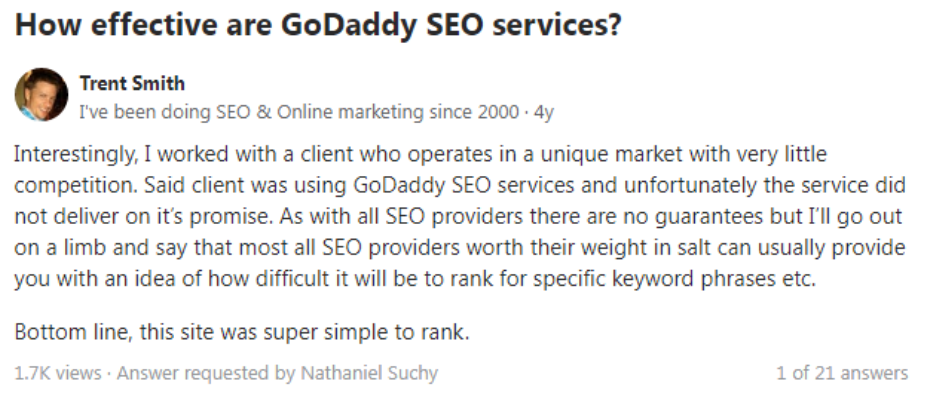Open Nathaniel Suchy's profile link
This screenshot has height=411, width=927.
click(369, 373)
